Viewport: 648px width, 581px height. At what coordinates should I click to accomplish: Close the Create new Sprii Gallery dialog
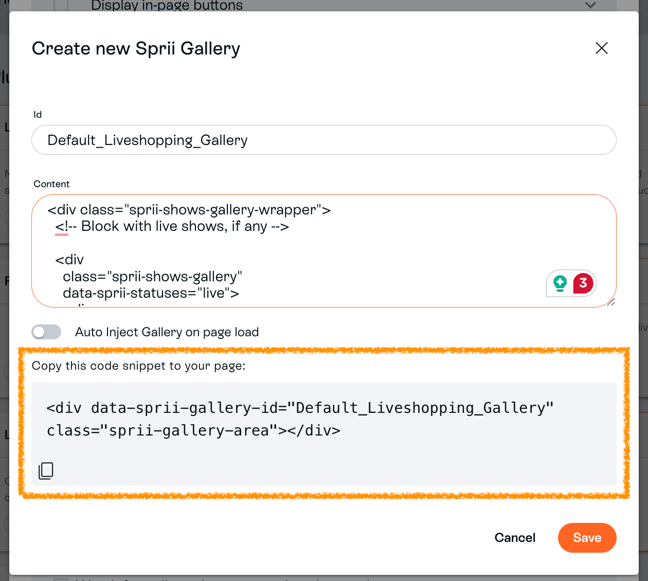pos(601,48)
